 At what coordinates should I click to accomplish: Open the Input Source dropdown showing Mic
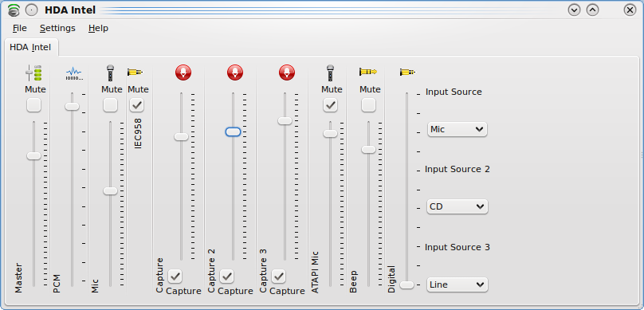[x=457, y=129]
